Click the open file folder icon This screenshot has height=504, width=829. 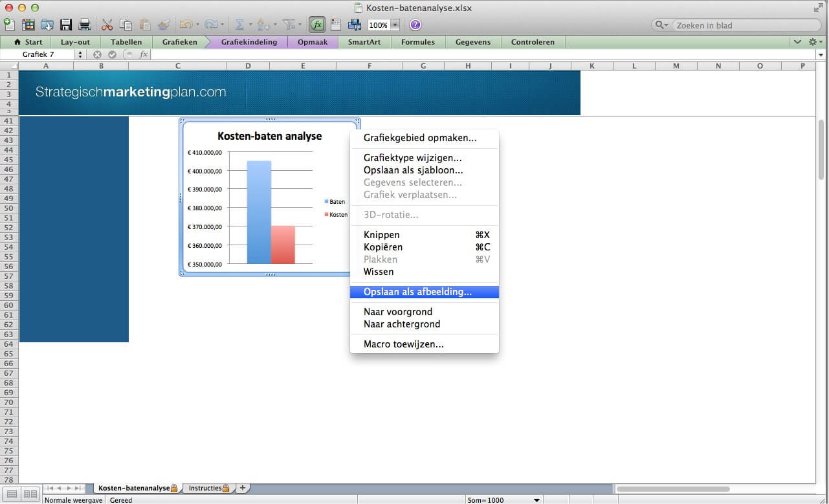pyautogui.click(x=47, y=25)
